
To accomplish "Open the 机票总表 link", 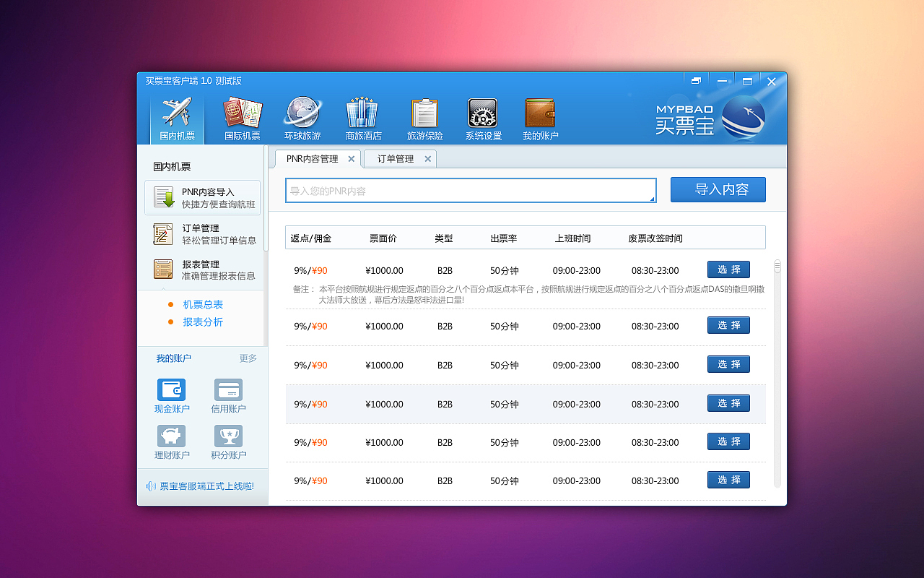I will 203,305.
